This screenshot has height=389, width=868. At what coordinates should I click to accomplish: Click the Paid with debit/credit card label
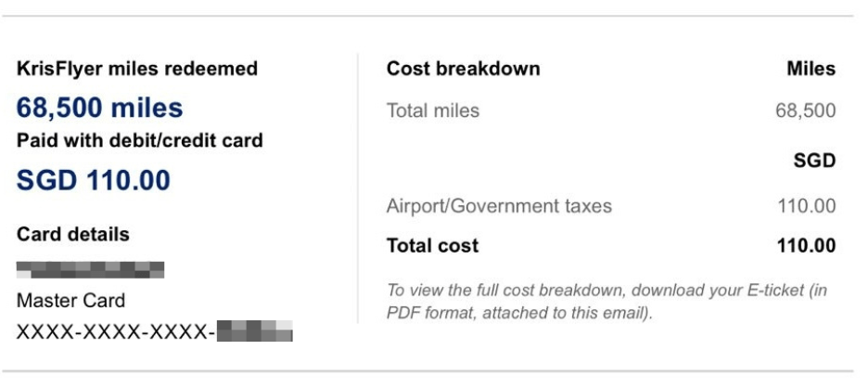pos(139,141)
